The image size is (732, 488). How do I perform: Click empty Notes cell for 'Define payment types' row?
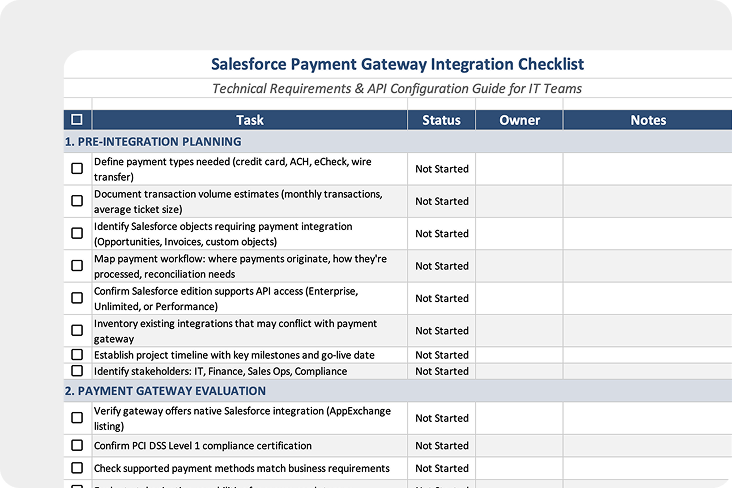tap(648, 169)
